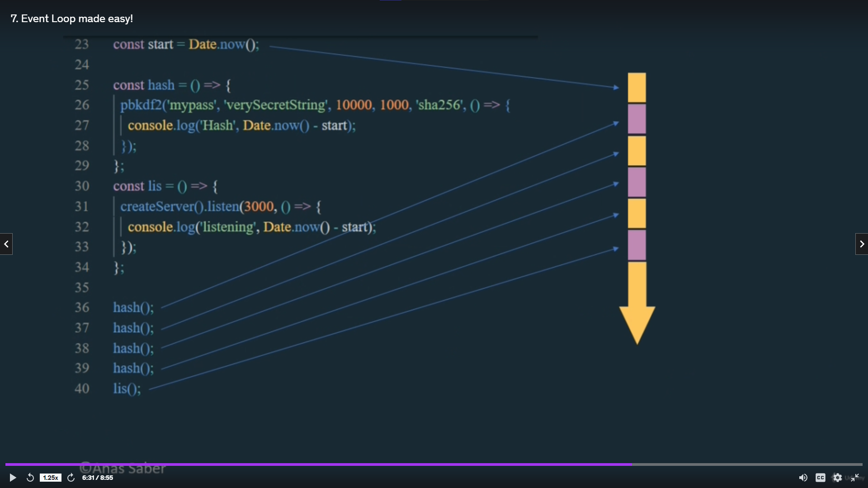Click the top yellow block in the stack
The width and height of the screenshot is (868, 488).
coord(637,88)
